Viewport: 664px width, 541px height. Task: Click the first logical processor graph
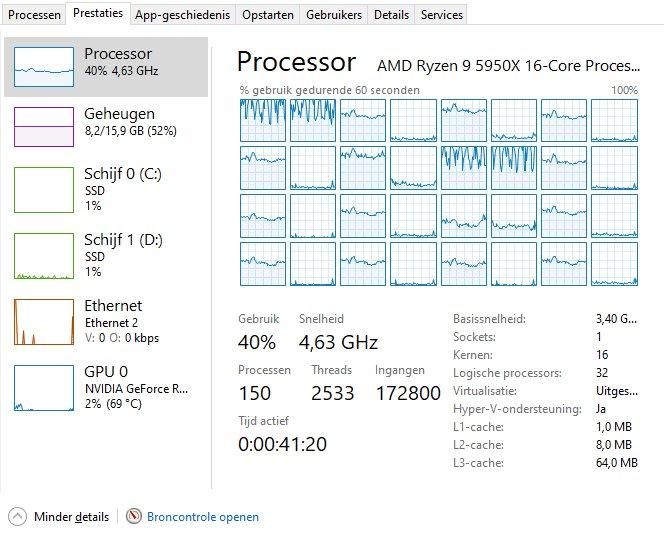click(262, 120)
